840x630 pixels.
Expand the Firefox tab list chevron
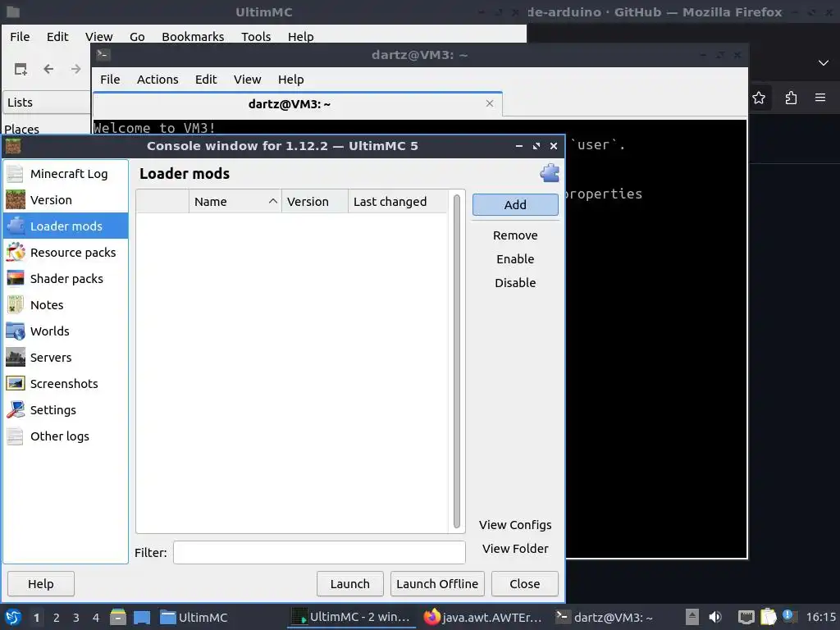coord(824,63)
